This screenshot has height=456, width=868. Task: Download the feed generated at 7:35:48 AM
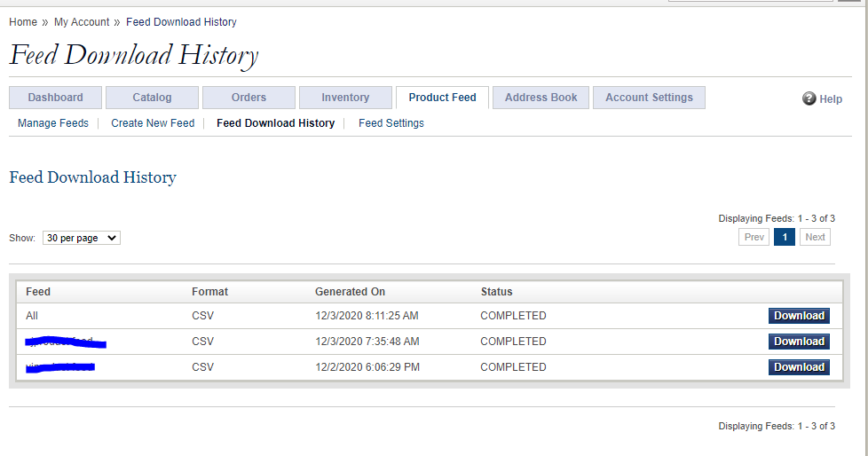coord(799,342)
